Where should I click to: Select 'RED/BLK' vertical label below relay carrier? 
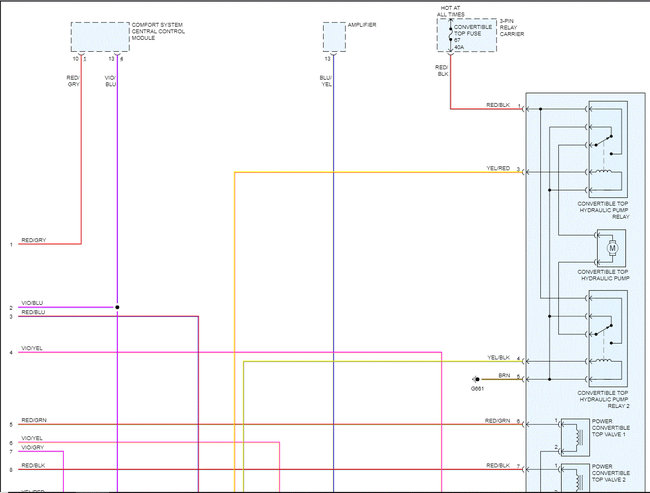point(442,70)
